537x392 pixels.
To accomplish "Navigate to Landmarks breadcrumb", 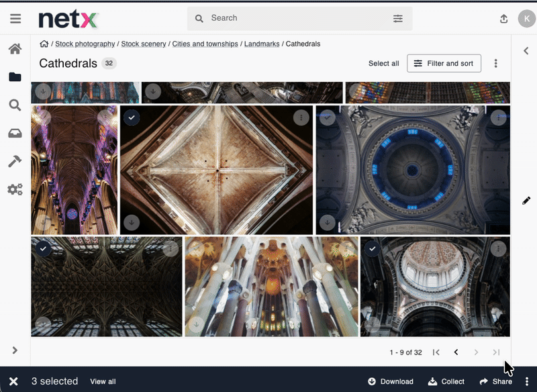I will (x=262, y=44).
